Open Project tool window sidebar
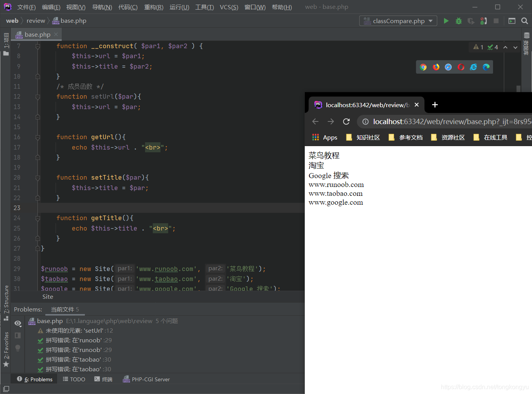The width and height of the screenshot is (532, 394). click(6, 44)
